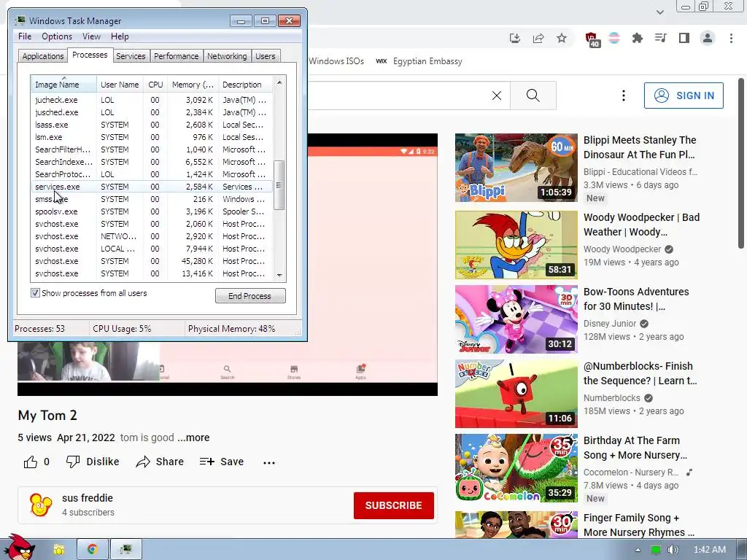This screenshot has width=747, height=560.
Task: Save the video to a playlist
Action: (x=222, y=462)
